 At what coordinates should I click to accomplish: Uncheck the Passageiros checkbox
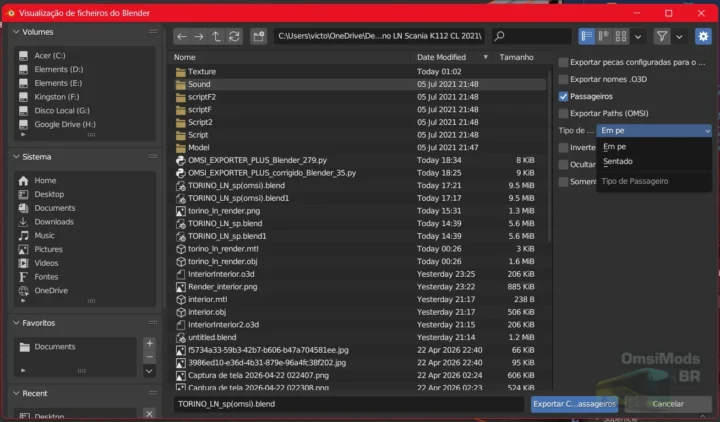pos(564,96)
